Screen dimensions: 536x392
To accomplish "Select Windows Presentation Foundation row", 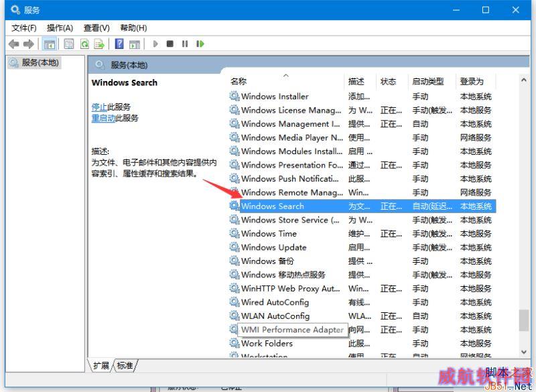I will click(x=361, y=165).
